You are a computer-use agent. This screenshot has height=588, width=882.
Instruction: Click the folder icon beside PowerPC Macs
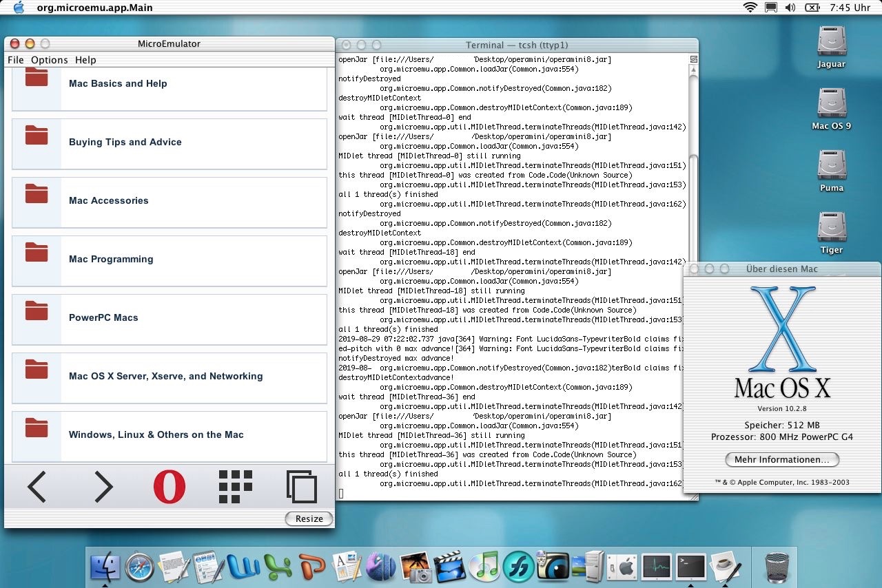pyautogui.click(x=37, y=311)
